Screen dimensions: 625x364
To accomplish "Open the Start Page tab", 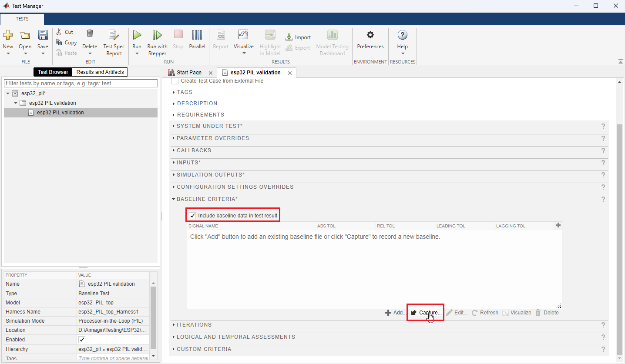I will click(x=189, y=73).
